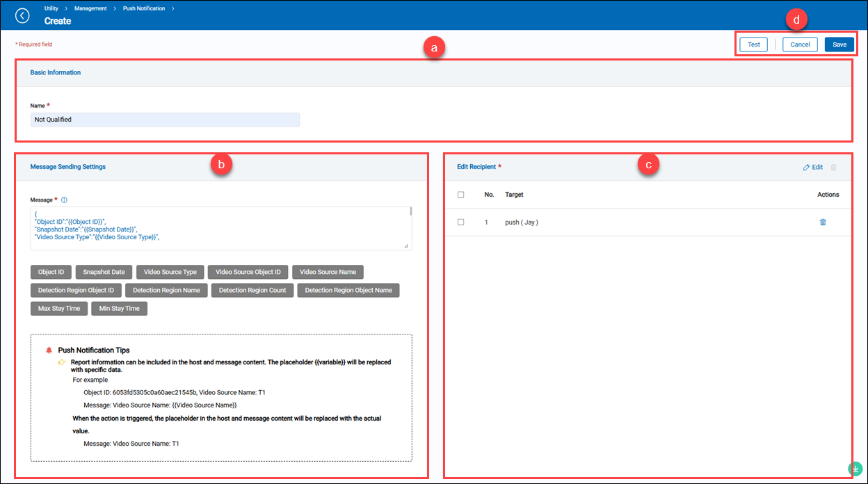
Task: Select all recipients with header checkbox
Action: (461, 195)
